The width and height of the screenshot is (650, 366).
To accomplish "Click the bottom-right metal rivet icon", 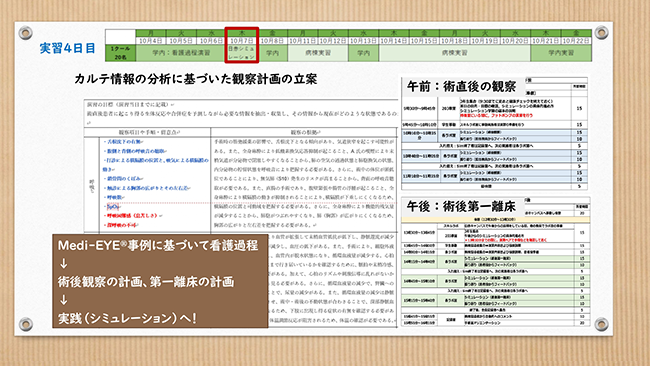I will (x=601, y=323).
